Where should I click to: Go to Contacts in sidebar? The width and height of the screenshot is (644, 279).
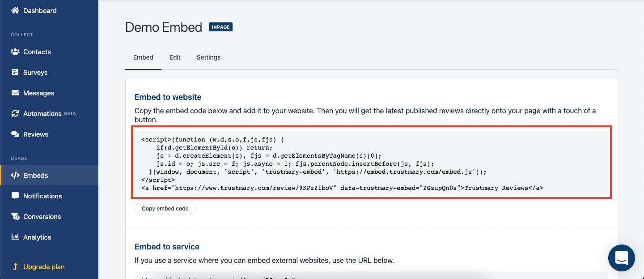click(49, 52)
